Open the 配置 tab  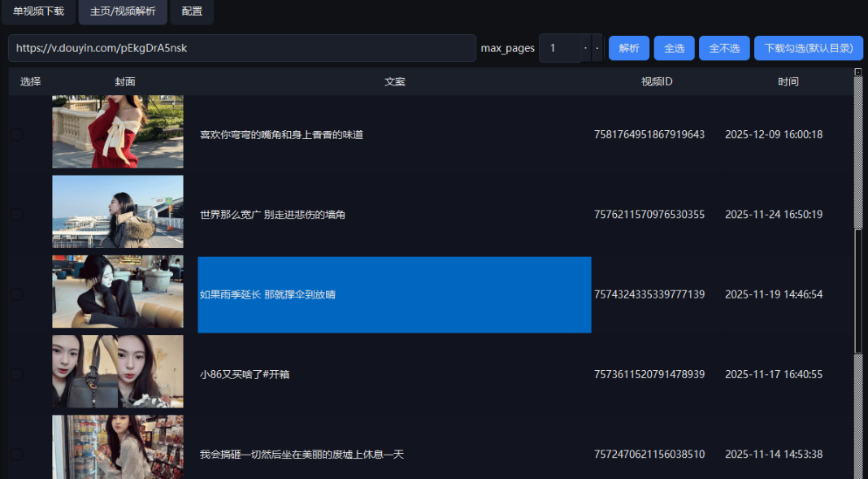tap(192, 11)
